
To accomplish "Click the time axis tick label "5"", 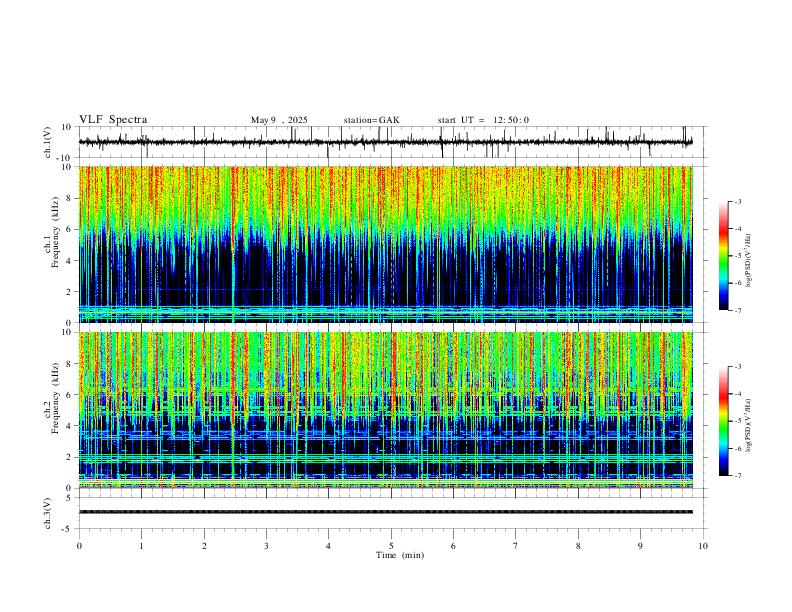I will coord(391,546).
